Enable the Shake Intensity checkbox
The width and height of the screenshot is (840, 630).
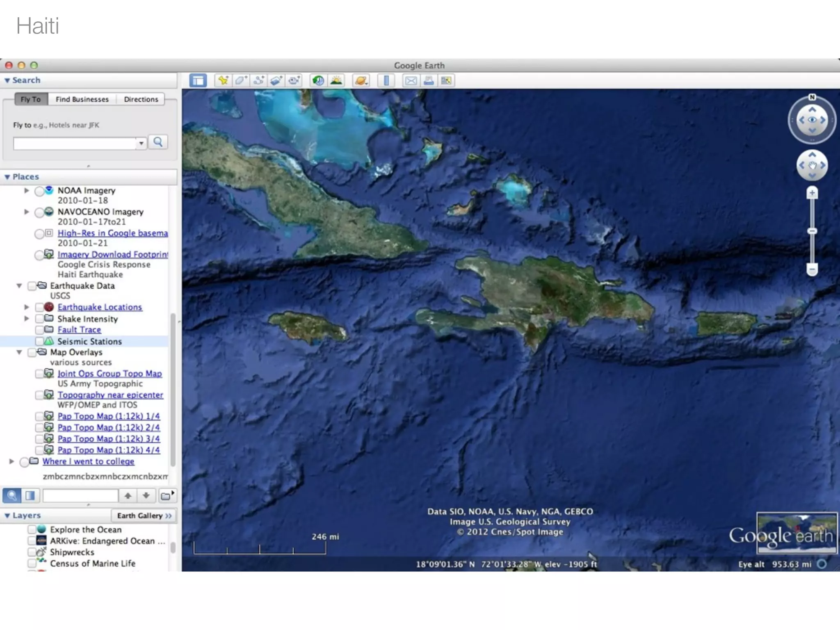39,319
